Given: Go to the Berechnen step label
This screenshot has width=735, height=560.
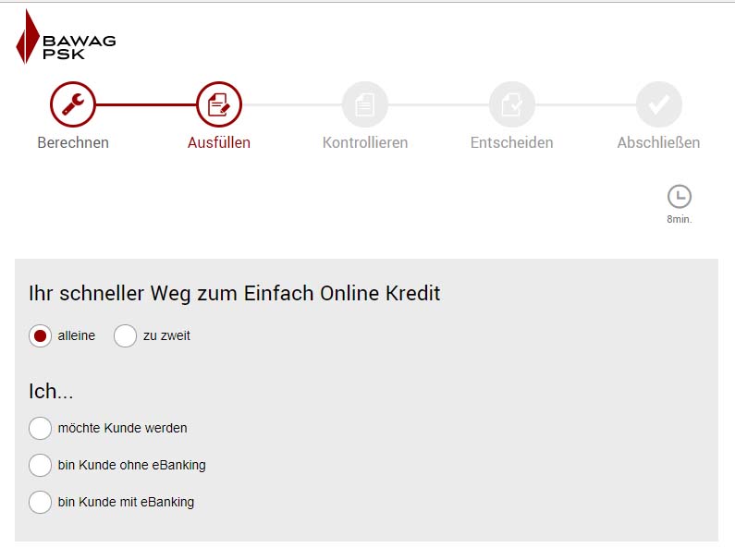Looking at the screenshot, I should point(73,142).
